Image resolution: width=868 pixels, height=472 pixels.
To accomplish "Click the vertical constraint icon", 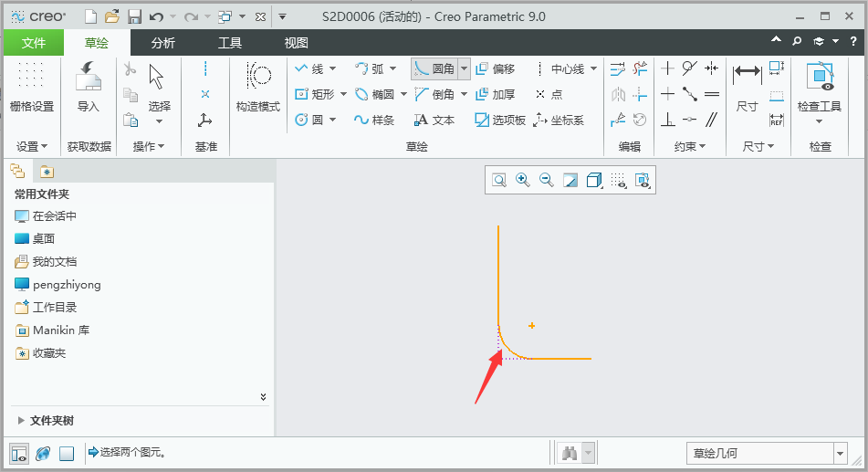I will (667, 68).
